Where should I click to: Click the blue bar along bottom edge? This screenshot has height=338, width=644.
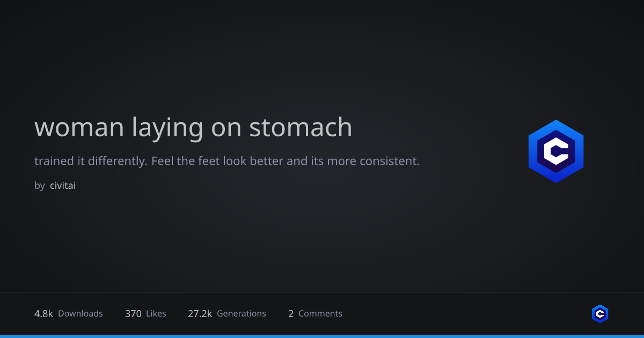(322, 336)
